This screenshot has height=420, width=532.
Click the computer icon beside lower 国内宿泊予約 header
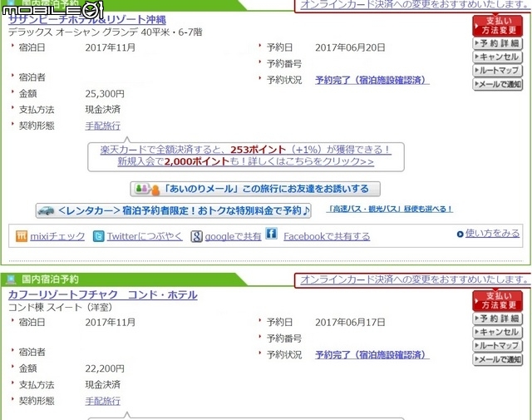tap(11, 279)
